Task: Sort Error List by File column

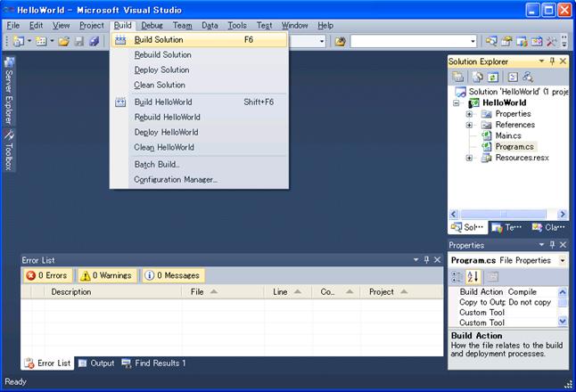Action: (x=223, y=292)
